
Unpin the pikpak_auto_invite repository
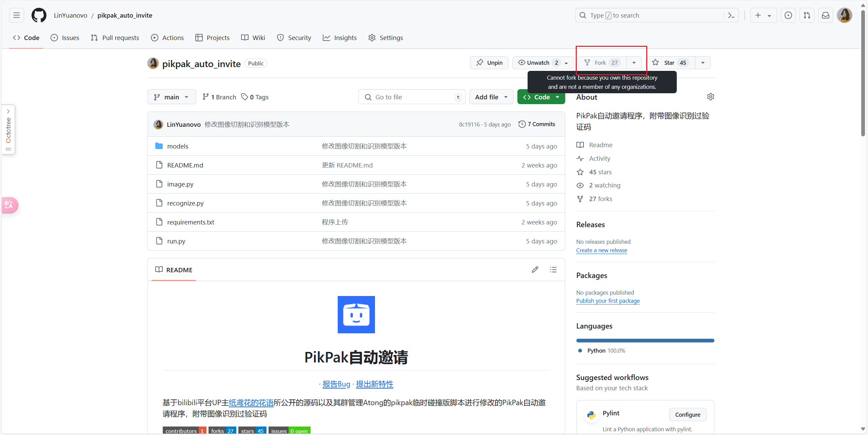coord(489,63)
